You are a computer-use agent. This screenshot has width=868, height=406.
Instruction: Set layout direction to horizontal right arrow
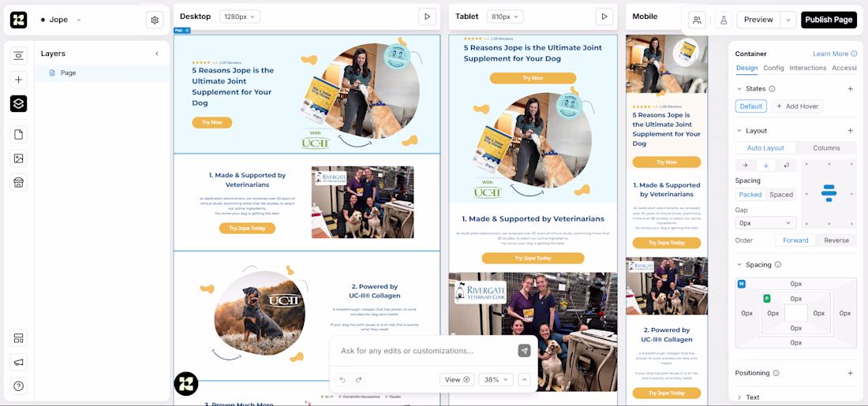point(745,166)
